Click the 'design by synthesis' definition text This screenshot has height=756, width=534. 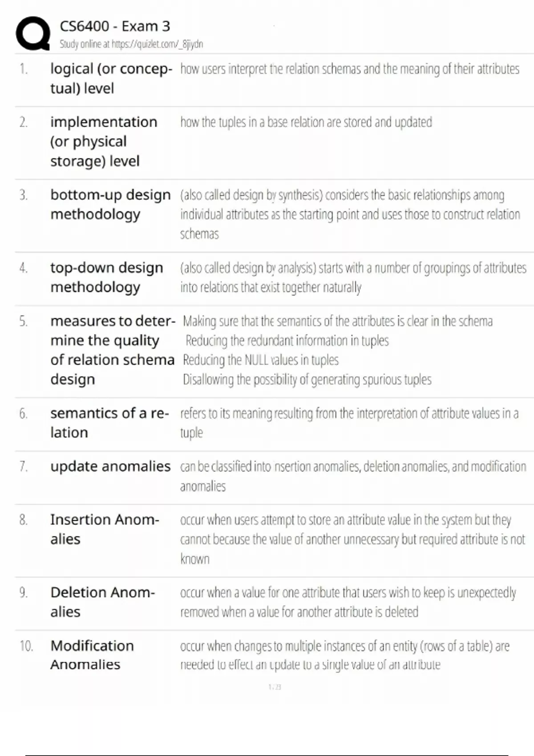349,214
